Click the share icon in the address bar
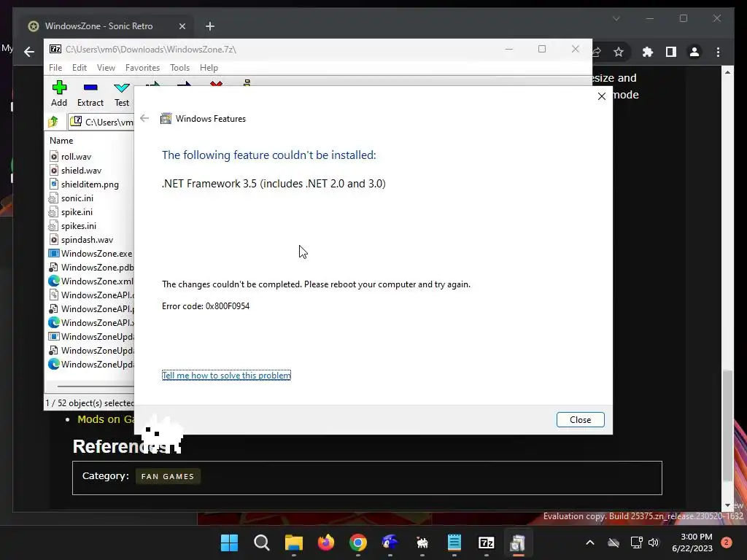The image size is (747, 560). coord(597,52)
